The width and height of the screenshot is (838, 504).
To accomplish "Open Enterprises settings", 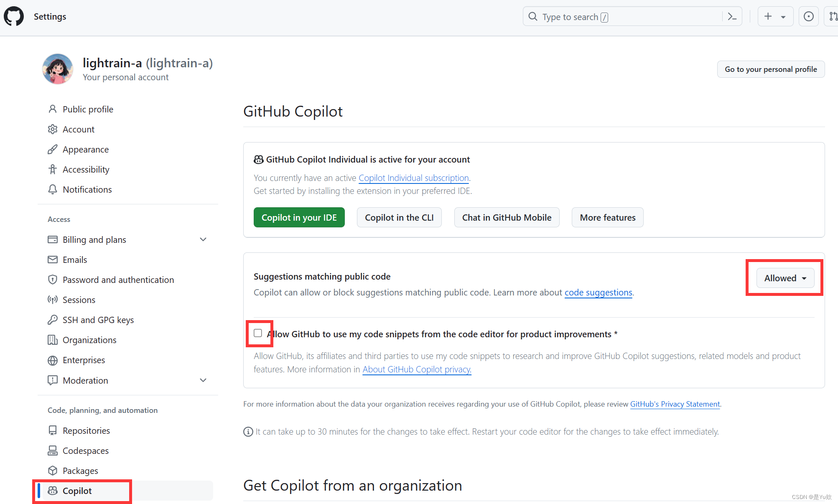I will pos(84,360).
